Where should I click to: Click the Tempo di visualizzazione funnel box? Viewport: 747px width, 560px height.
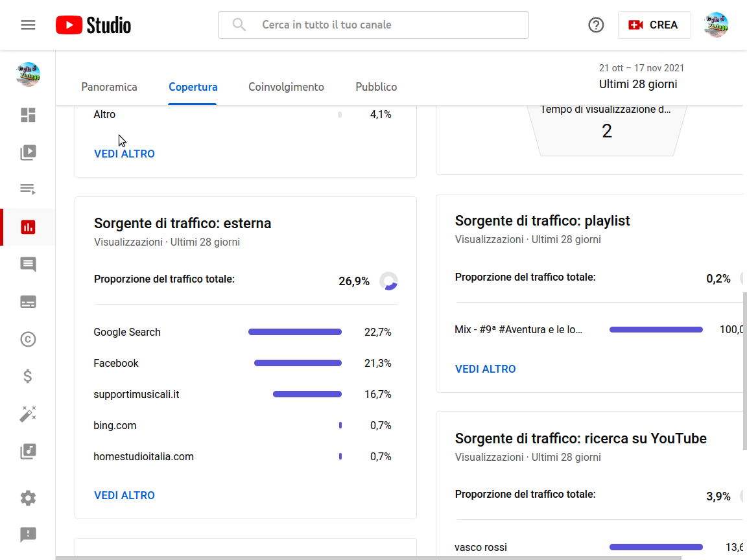(x=606, y=130)
